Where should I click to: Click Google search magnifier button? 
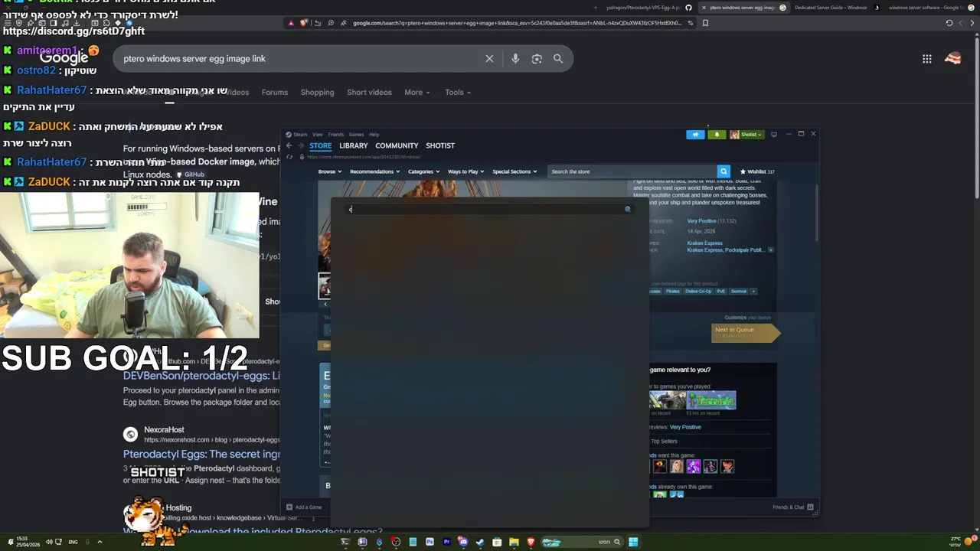click(558, 59)
